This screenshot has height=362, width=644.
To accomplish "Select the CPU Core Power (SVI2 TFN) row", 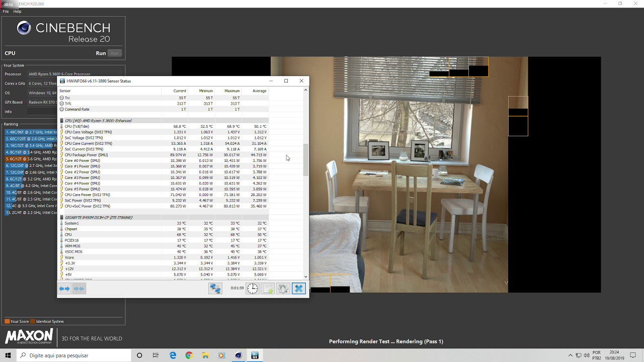I will (x=164, y=195).
